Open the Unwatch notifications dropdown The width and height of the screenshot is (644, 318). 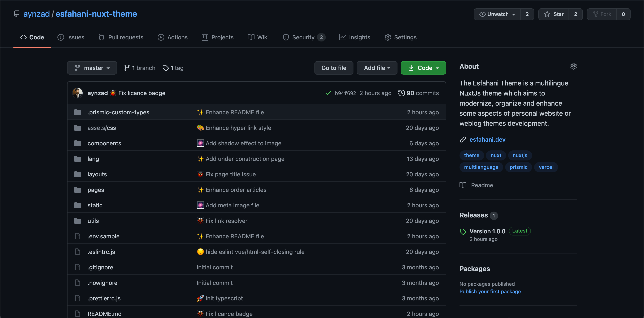click(x=497, y=14)
